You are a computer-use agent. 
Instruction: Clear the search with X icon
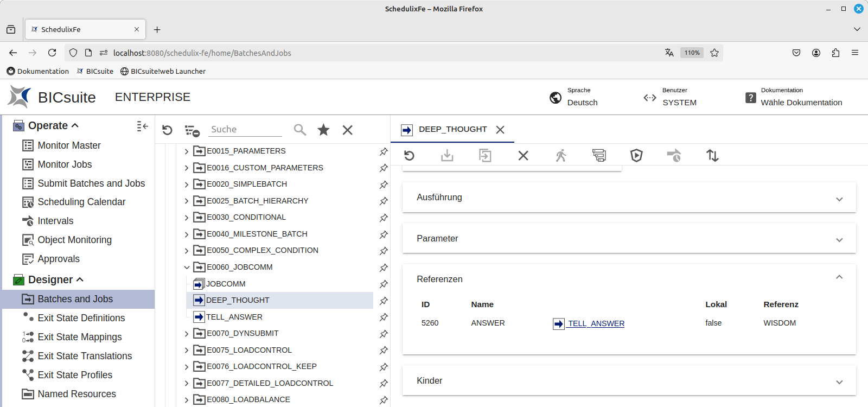[x=348, y=130]
